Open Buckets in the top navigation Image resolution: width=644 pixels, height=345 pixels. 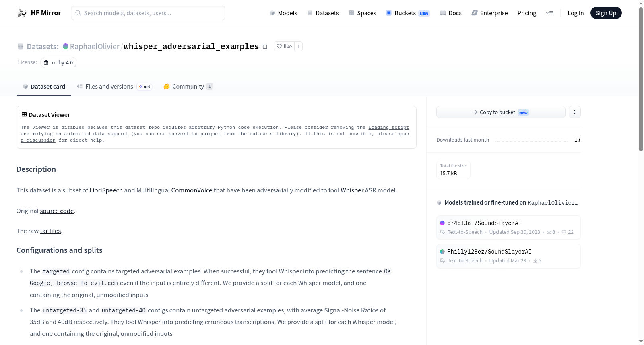point(408,13)
